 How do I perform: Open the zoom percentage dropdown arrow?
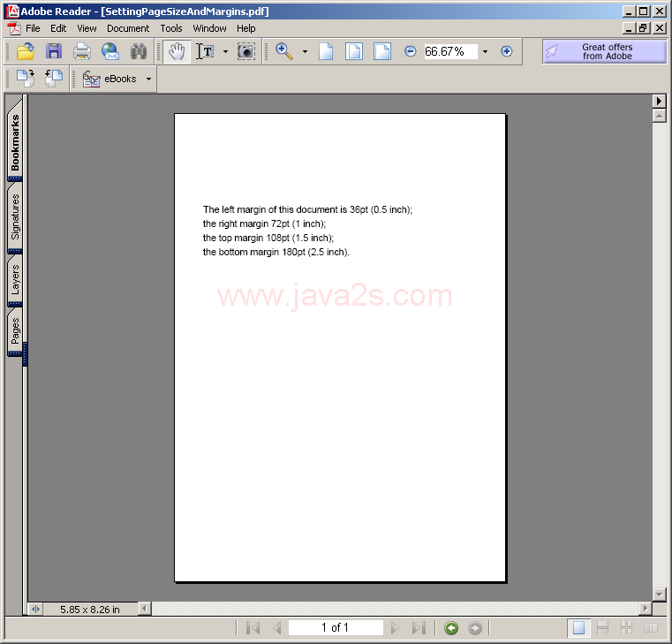485,52
